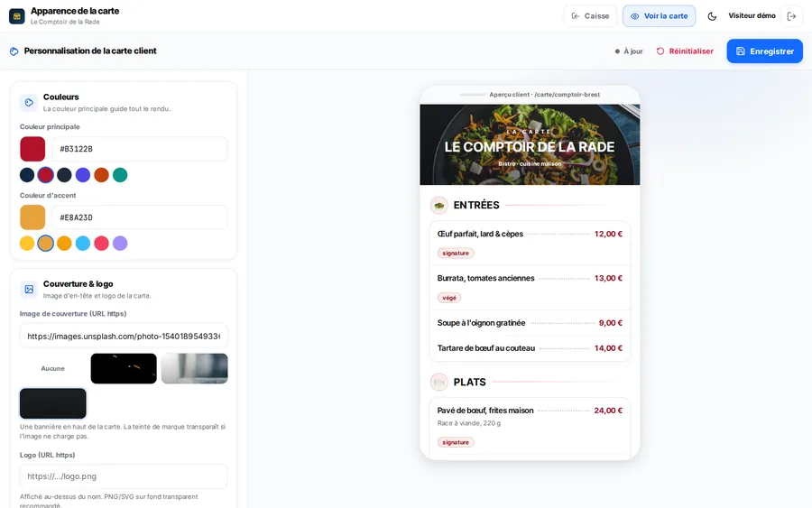Click Tartare de bœuf au couteau item
This screenshot has width=812, height=508.
530,348
